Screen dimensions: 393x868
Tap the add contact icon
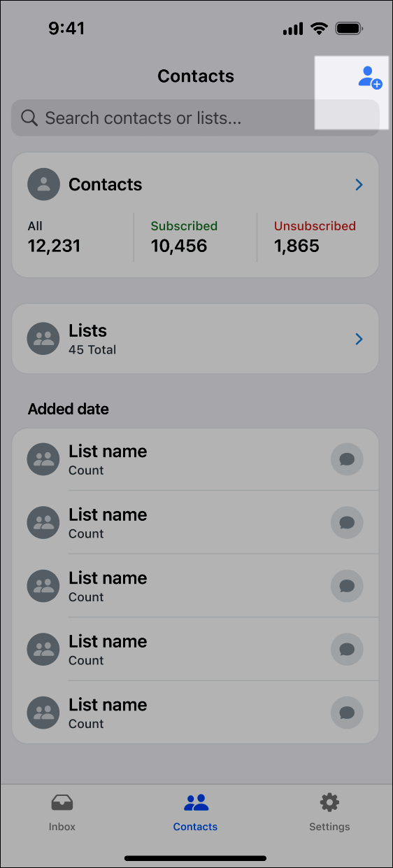pos(369,77)
